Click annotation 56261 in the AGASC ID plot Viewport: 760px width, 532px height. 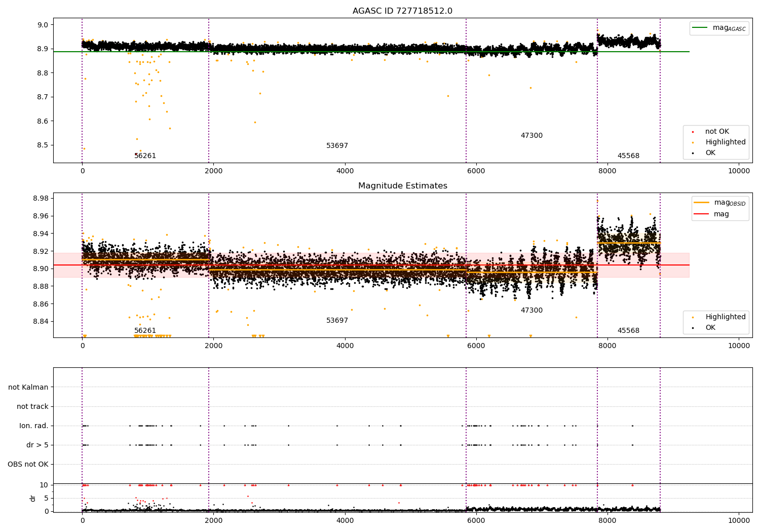[x=145, y=156]
